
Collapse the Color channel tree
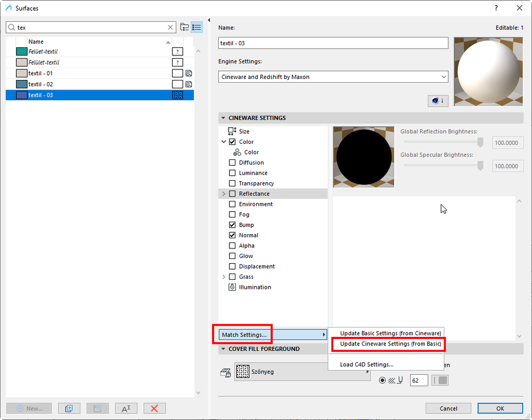click(224, 142)
